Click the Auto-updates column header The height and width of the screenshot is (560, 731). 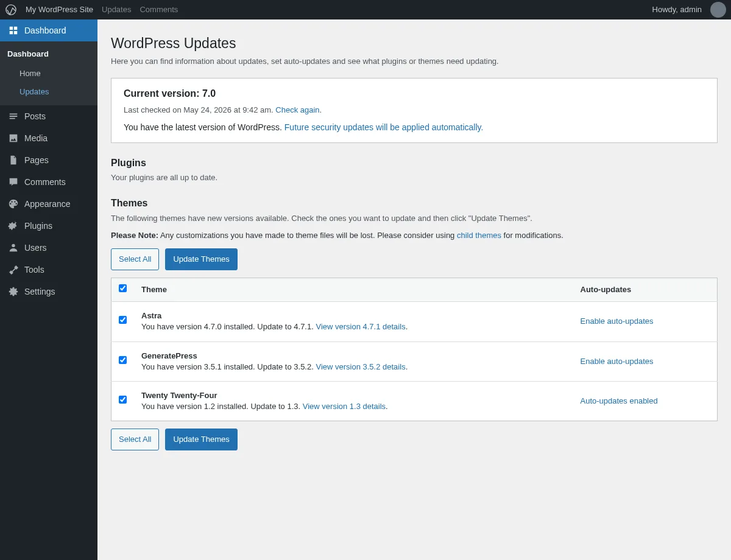coord(606,290)
